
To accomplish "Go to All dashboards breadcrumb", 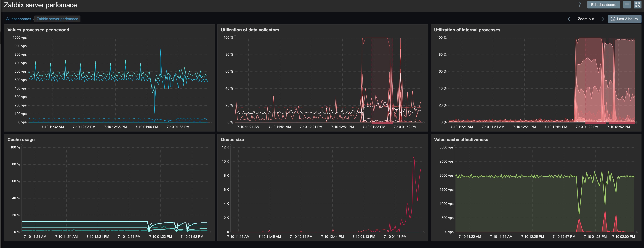I will [19, 19].
